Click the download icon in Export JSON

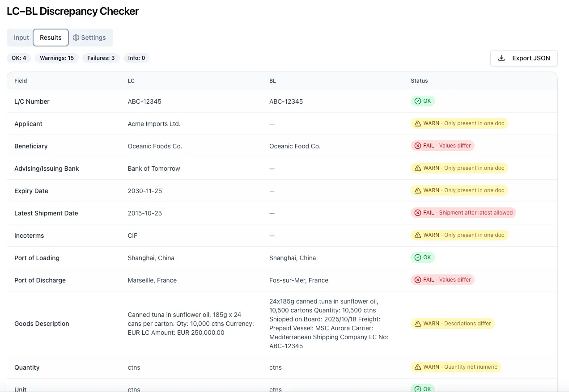point(501,58)
